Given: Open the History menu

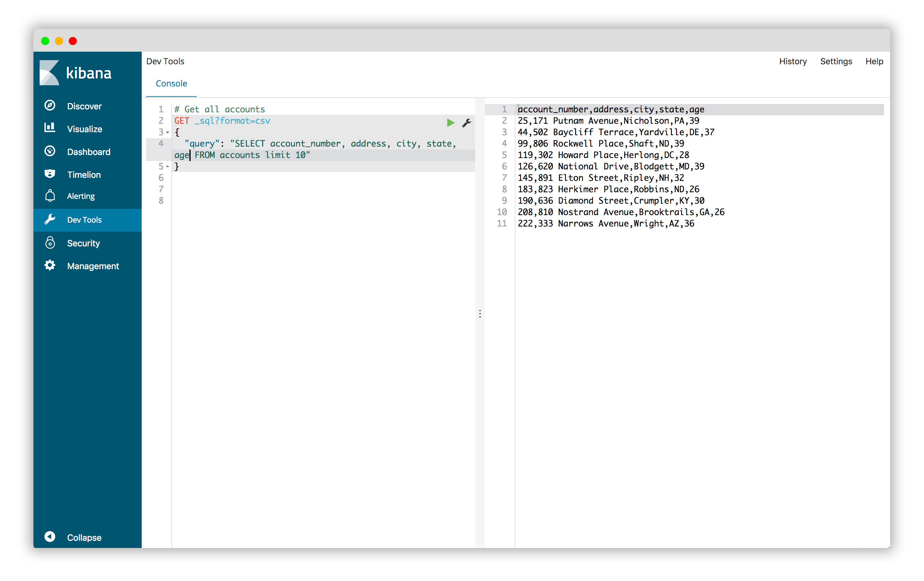Looking at the screenshot, I should pyautogui.click(x=793, y=61).
